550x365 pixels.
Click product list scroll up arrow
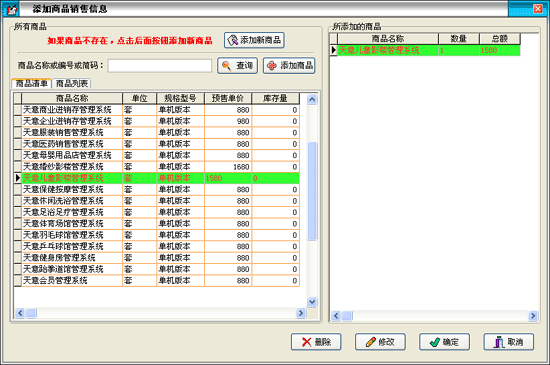tap(312, 100)
